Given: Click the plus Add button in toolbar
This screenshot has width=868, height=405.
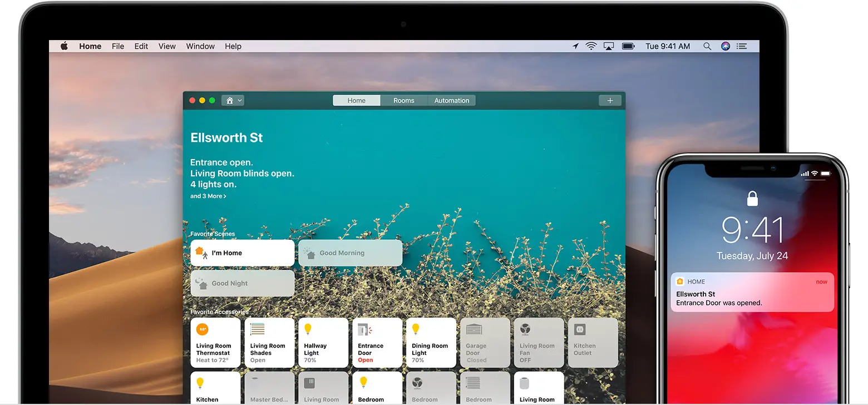Looking at the screenshot, I should click(610, 100).
